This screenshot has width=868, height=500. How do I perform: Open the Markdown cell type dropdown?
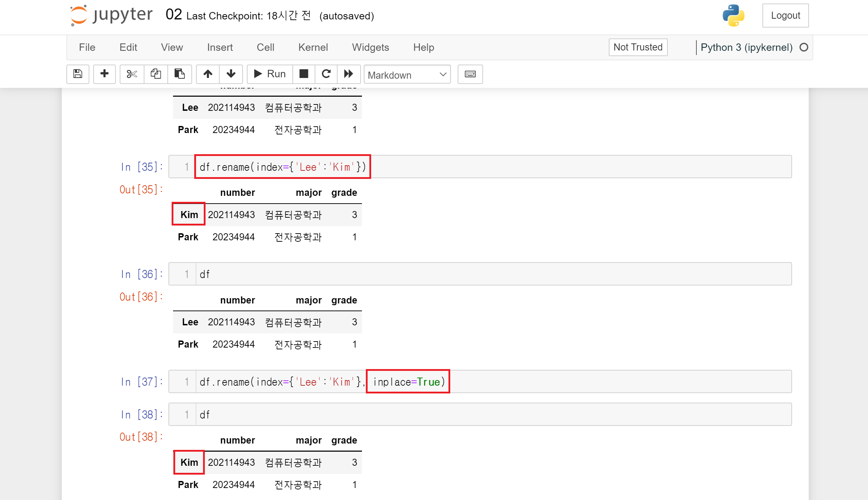point(407,74)
